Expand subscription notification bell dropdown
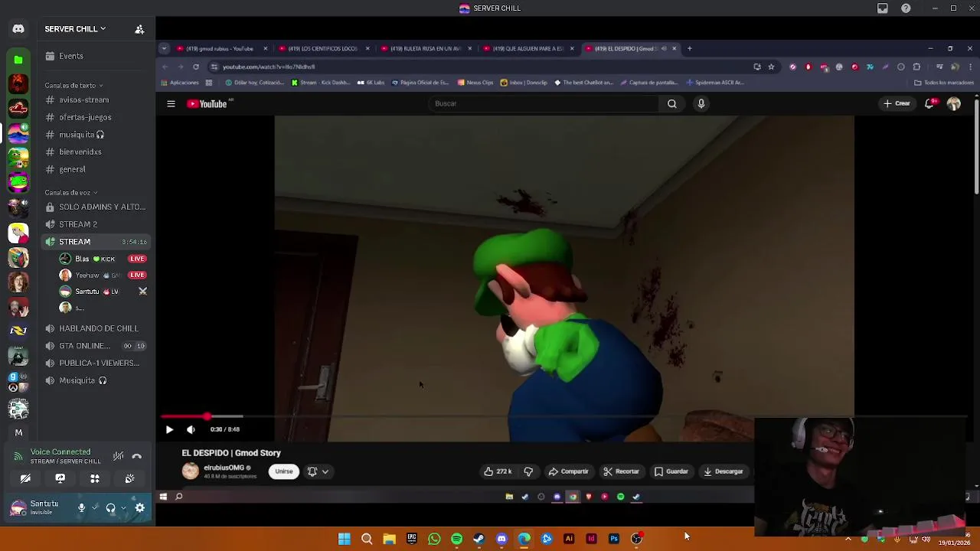The image size is (980, 551). pos(318,472)
